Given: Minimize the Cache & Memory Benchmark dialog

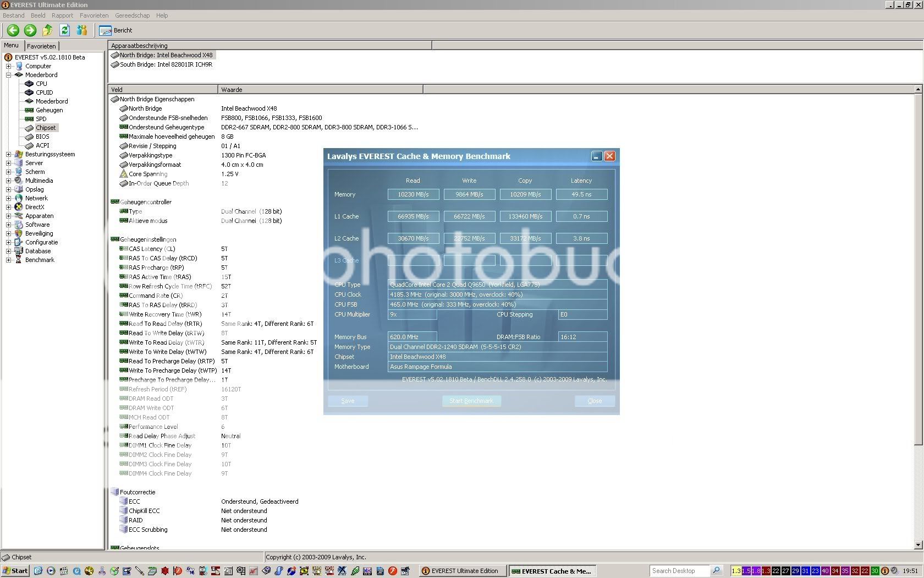Looking at the screenshot, I should pyautogui.click(x=597, y=156).
